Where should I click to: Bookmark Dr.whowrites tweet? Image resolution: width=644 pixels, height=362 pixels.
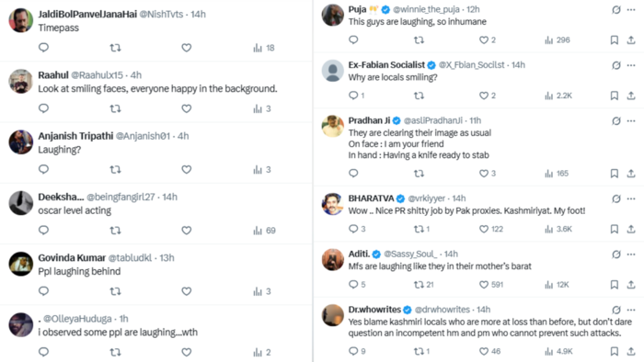tap(614, 351)
